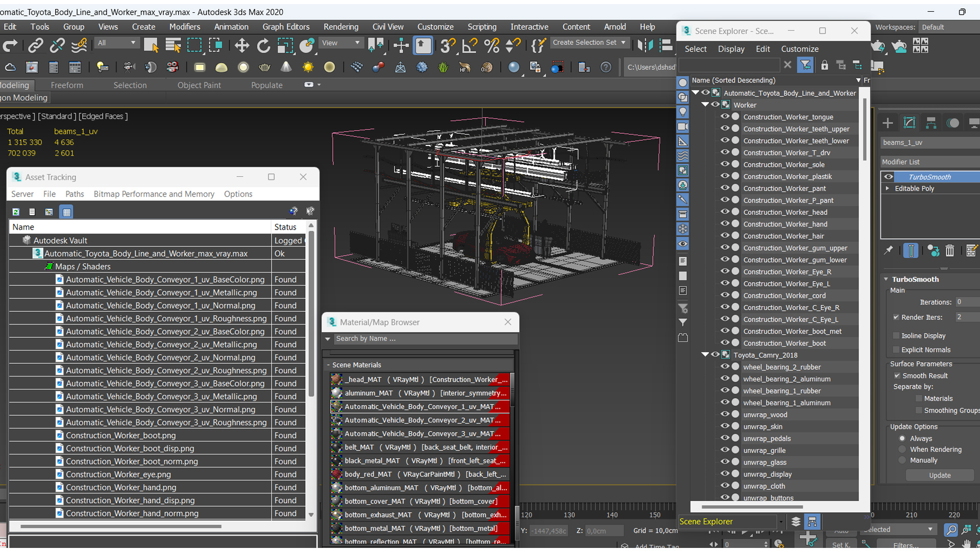Click the Search by Name field

click(x=424, y=339)
